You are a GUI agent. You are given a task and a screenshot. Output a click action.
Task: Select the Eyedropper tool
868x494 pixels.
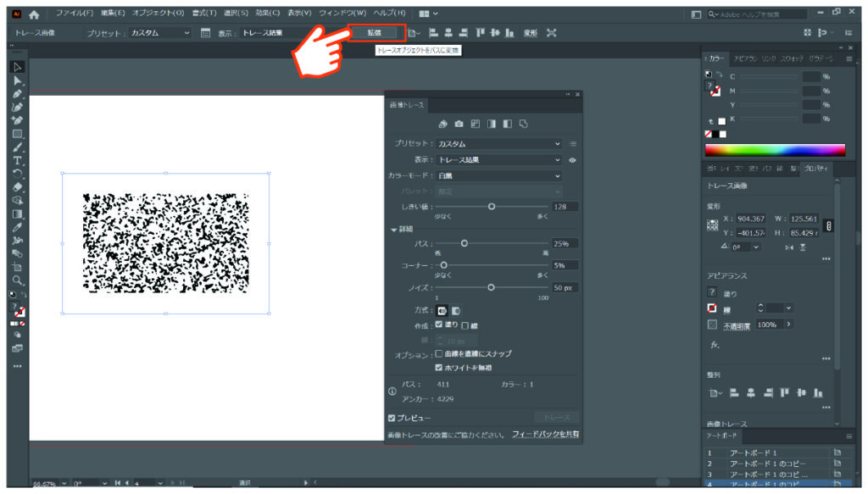(17, 227)
